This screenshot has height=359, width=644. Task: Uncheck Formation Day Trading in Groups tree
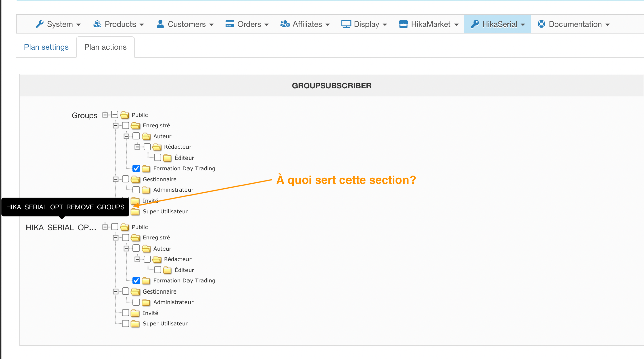tap(136, 168)
